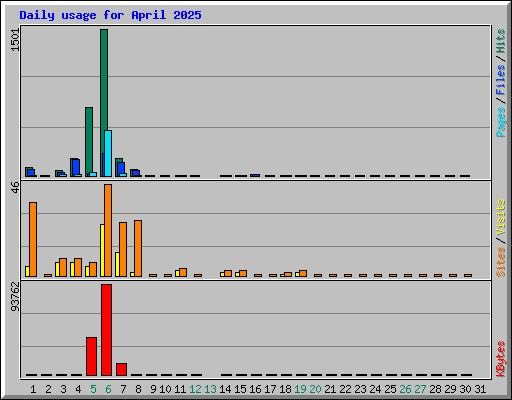Image resolution: width=512 pixels, height=400 pixels.
Task: Click the yellow Visits bar for day 6
Action: [102, 250]
